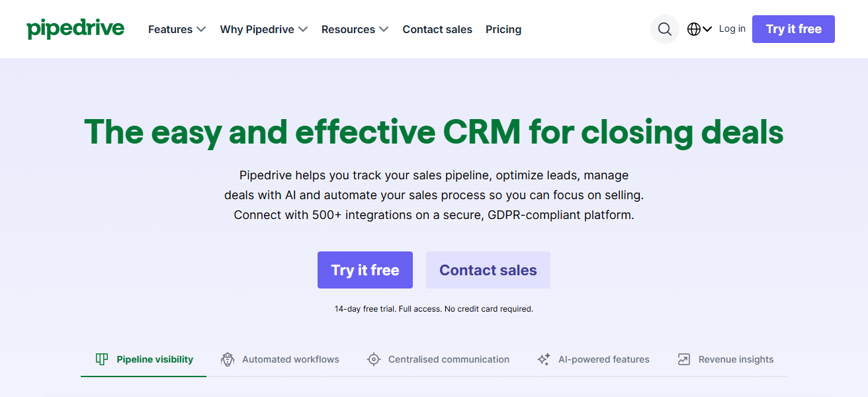Click the Log in link
Screen dimensions: 868x397
(x=732, y=28)
